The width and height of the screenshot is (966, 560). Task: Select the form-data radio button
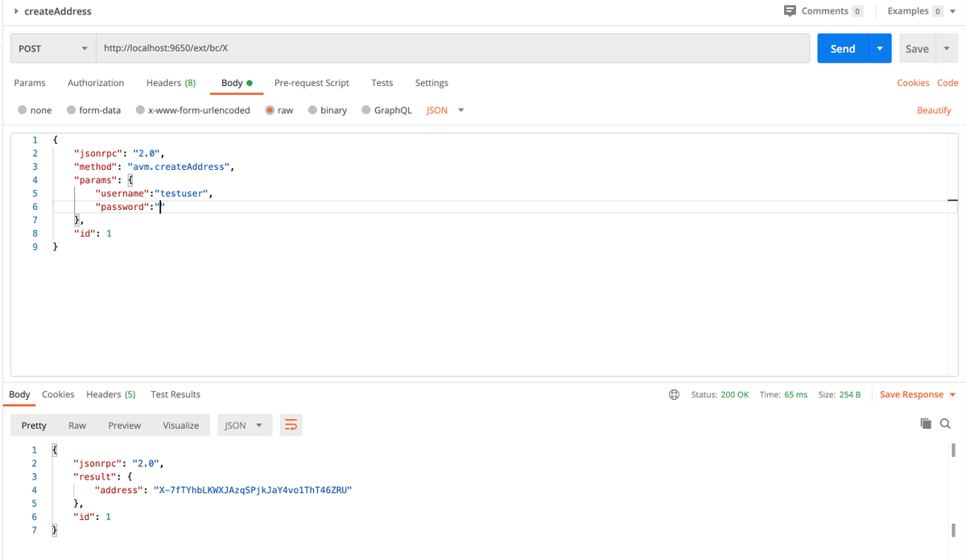(72, 110)
